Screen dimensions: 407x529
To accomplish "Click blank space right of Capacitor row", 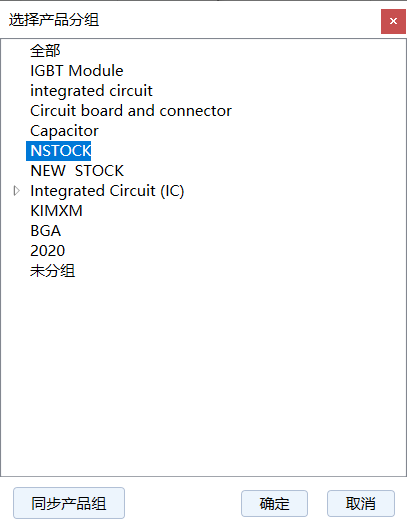I will pos(251,131).
